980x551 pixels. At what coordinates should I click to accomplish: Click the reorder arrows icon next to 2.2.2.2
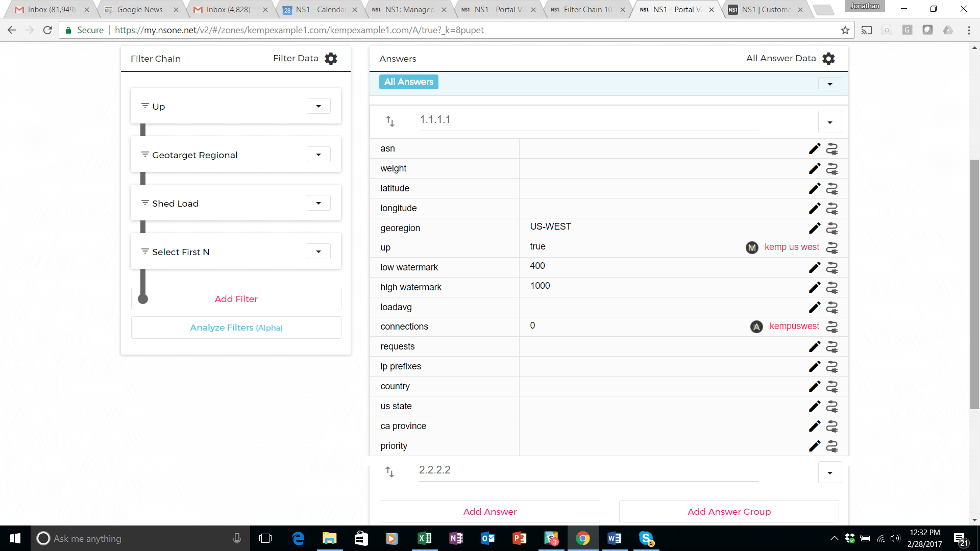click(390, 472)
